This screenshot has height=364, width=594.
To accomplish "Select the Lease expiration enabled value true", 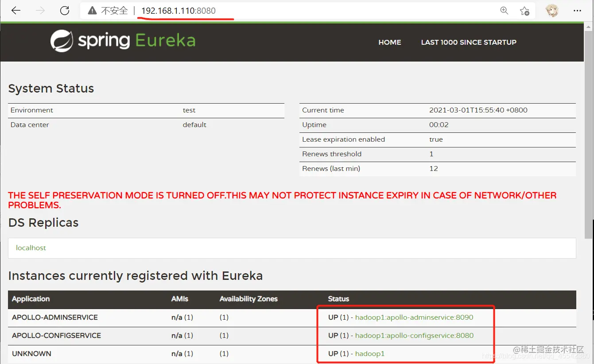I will point(436,139).
